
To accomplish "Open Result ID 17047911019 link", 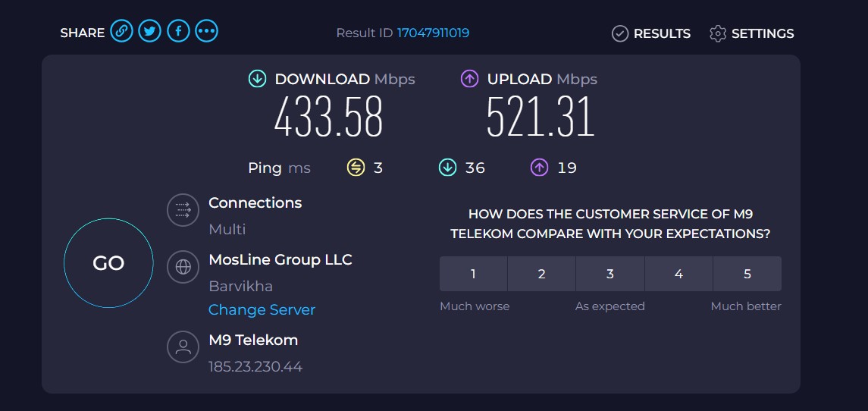I will click(433, 33).
